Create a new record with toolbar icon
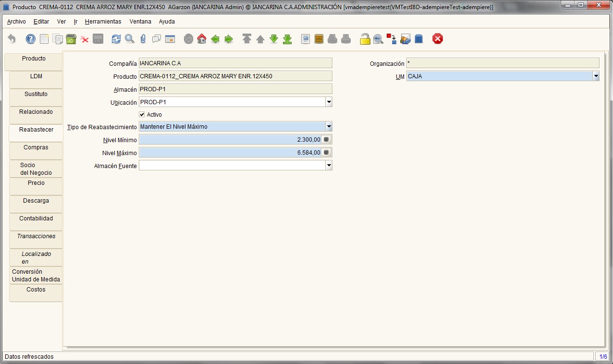 point(44,39)
